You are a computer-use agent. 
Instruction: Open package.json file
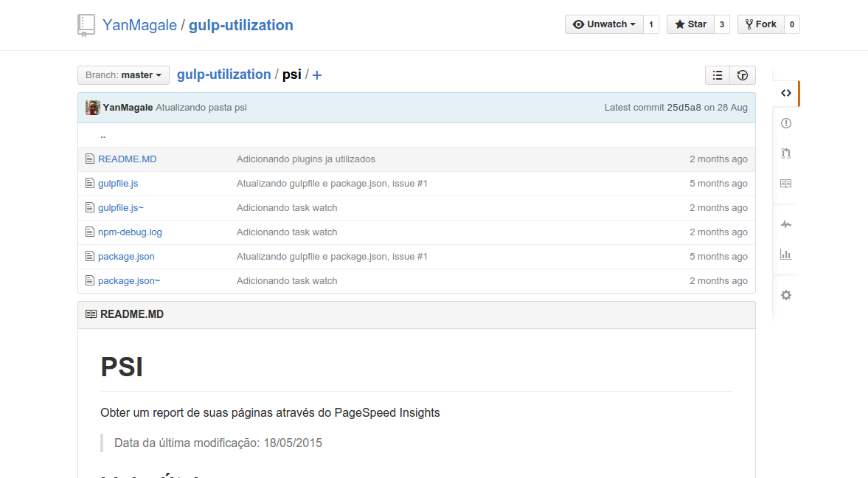tap(126, 257)
